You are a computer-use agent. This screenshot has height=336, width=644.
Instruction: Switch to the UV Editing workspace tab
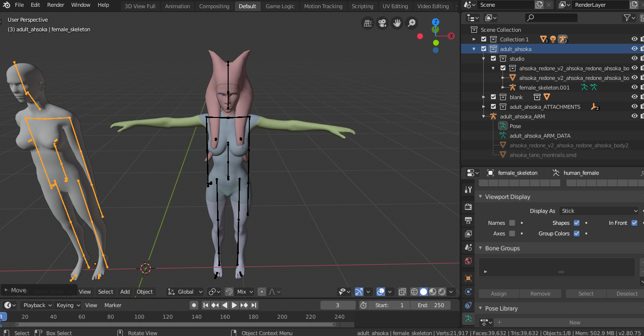(x=395, y=6)
